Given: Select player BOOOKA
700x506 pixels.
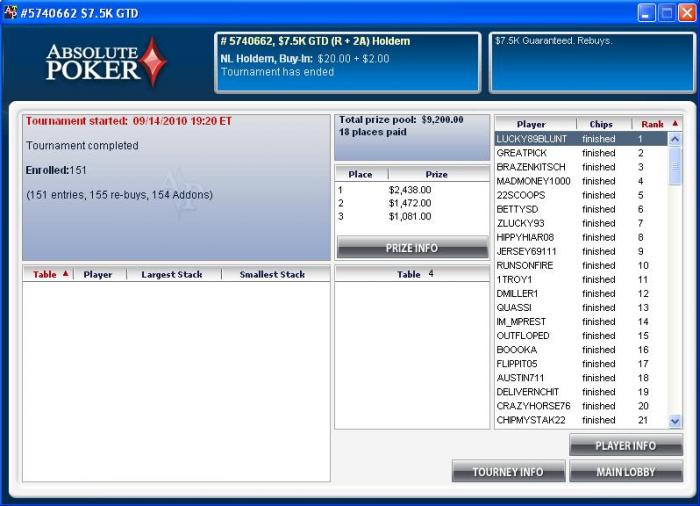Looking at the screenshot, I should (x=581, y=350).
